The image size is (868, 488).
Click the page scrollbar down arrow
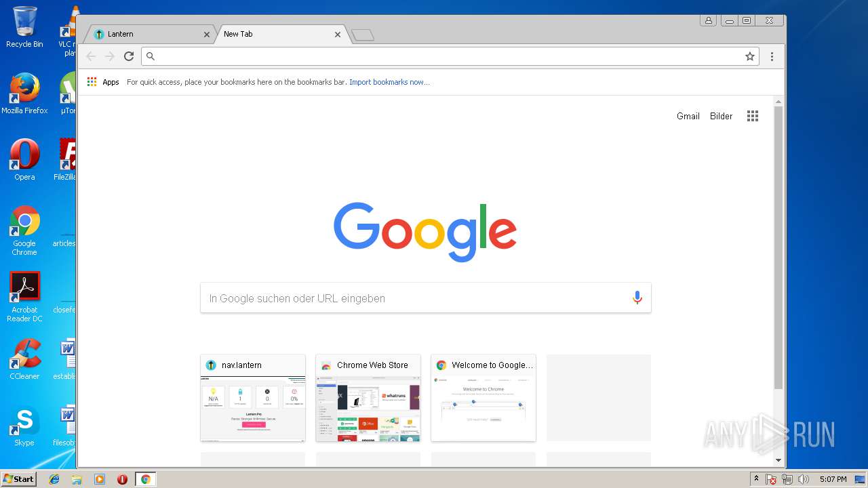778,460
